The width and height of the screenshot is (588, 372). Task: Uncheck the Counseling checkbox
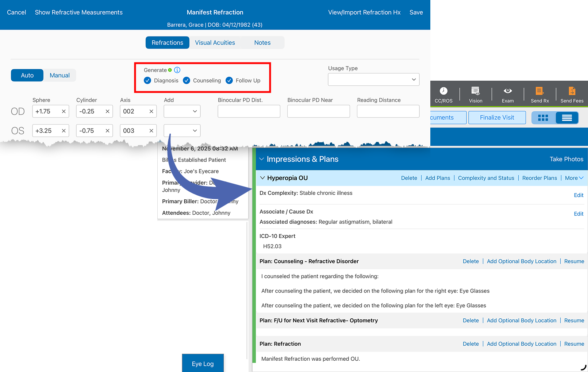(x=187, y=81)
